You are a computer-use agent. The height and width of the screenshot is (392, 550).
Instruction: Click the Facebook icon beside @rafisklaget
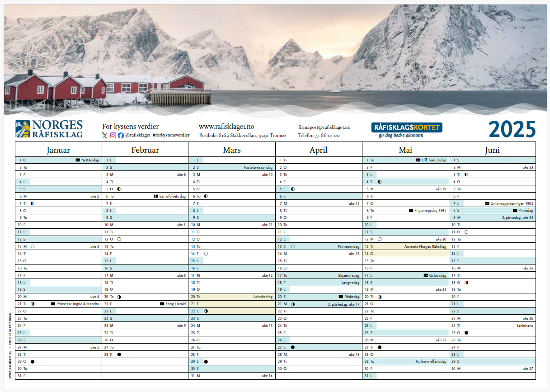click(x=121, y=135)
